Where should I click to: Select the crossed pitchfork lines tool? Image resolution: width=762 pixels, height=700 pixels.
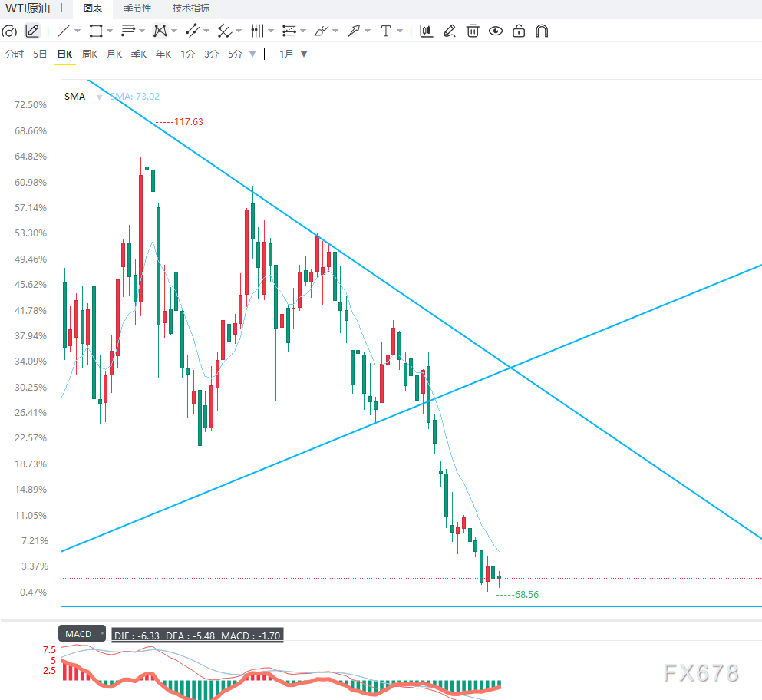224,31
